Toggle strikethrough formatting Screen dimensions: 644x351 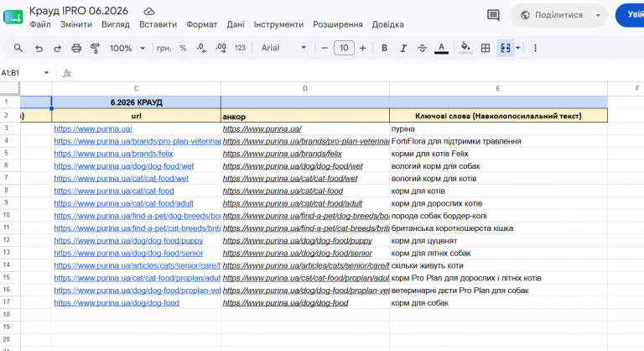423,48
